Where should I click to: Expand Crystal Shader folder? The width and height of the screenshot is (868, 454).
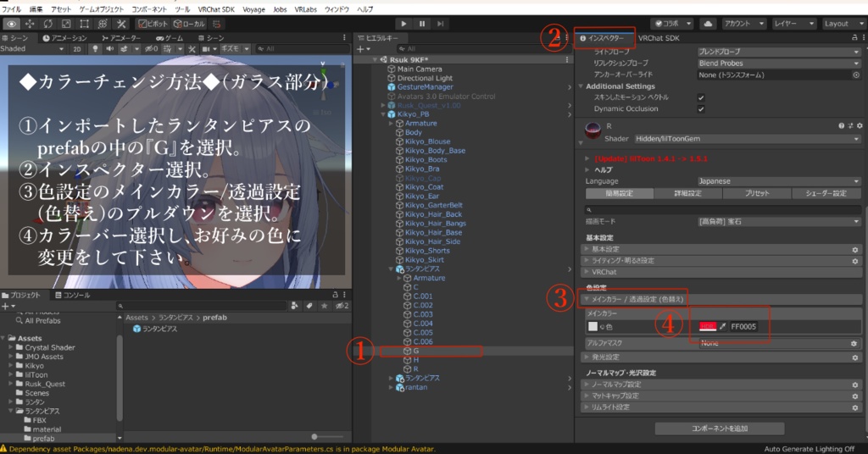click(10, 347)
